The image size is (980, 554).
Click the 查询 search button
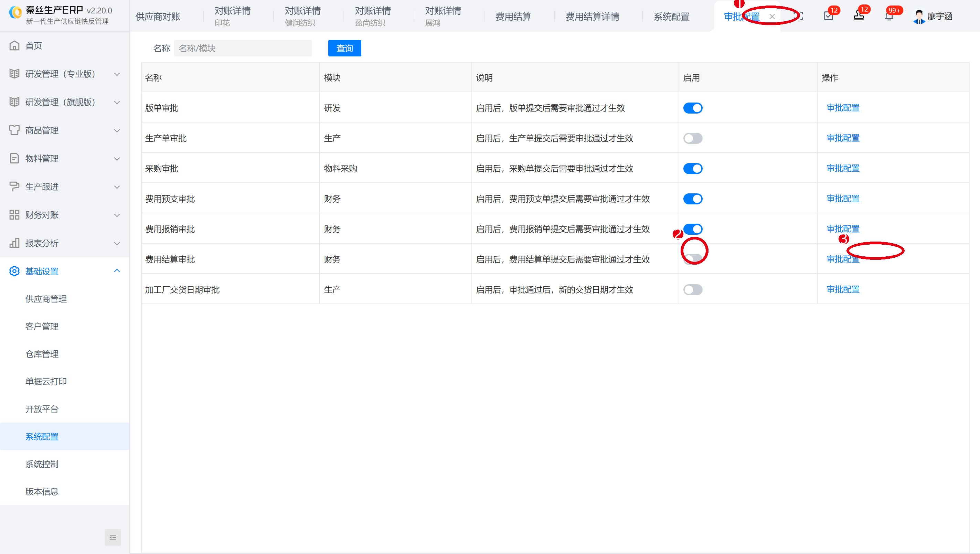[345, 48]
